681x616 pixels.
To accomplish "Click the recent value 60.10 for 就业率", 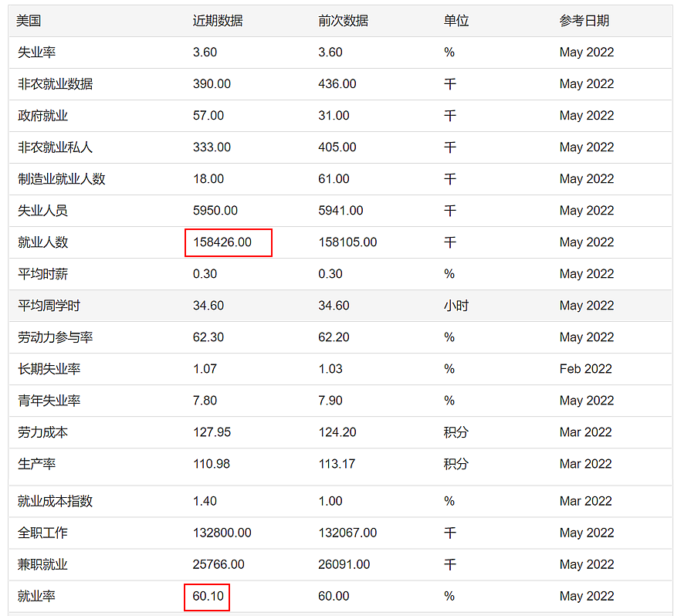I will click(208, 596).
